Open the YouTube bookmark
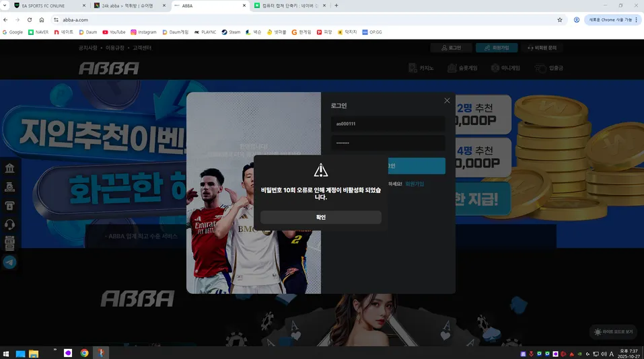644x359 pixels. point(114,32)
